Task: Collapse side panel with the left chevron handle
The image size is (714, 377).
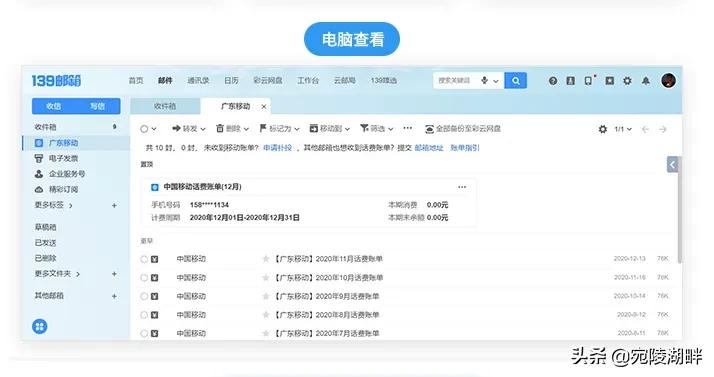Action: 672,164
